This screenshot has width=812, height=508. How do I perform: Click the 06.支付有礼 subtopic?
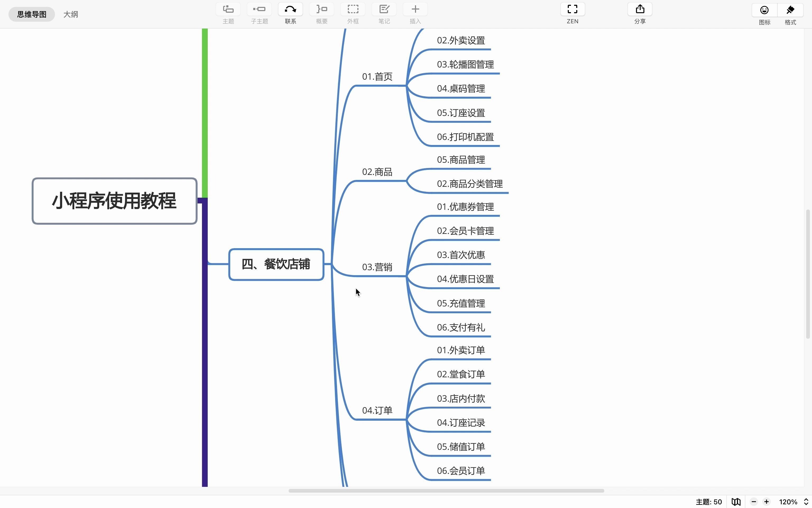click(x=461, y=328)
